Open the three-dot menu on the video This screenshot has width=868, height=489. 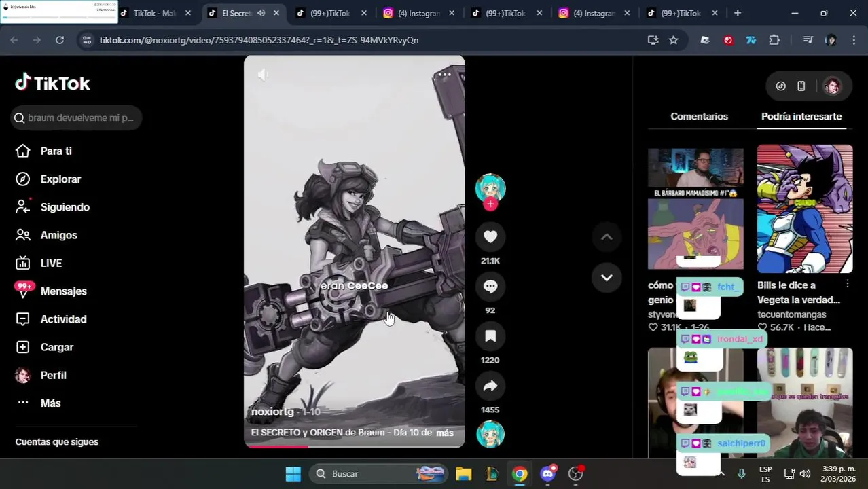coord(444,75)
